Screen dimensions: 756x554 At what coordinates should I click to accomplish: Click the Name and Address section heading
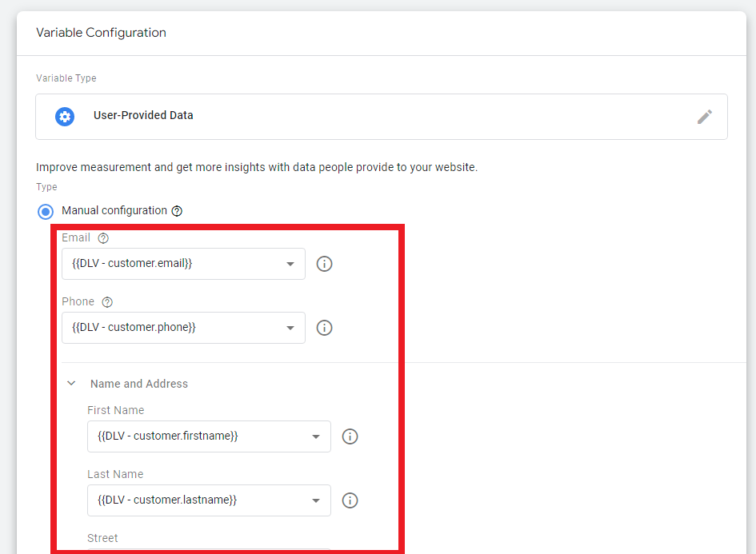pyautogui.click(x=139, y=384)
